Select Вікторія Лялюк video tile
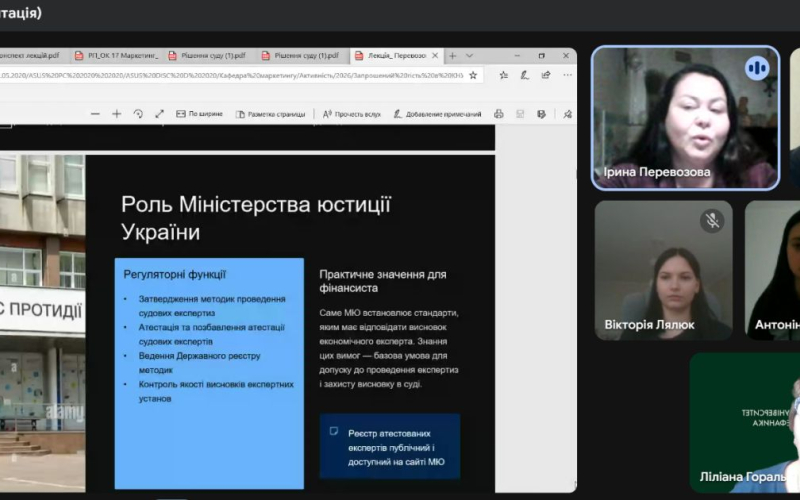Screen dimensions: 800x500 (x=663, y=270)
